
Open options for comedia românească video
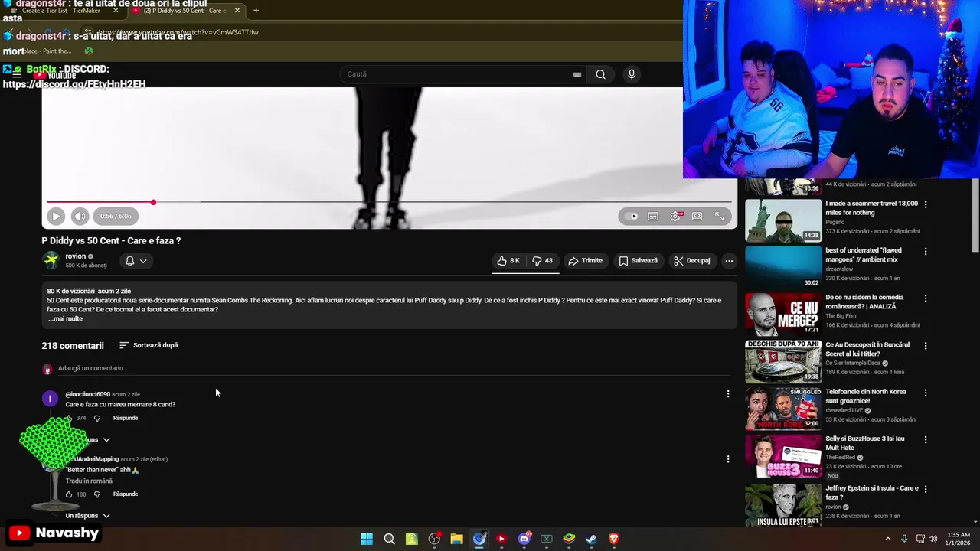926,298
